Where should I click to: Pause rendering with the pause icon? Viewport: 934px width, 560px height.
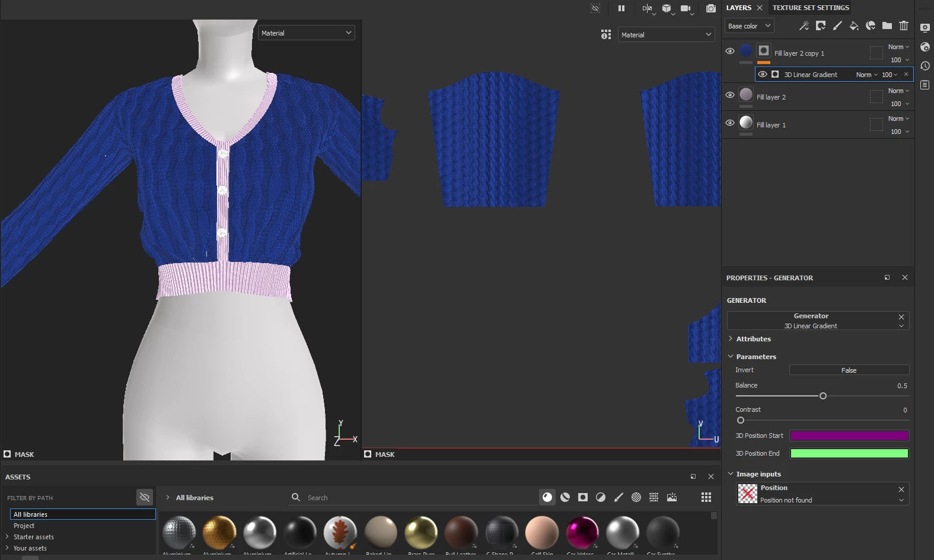(621, 8)
